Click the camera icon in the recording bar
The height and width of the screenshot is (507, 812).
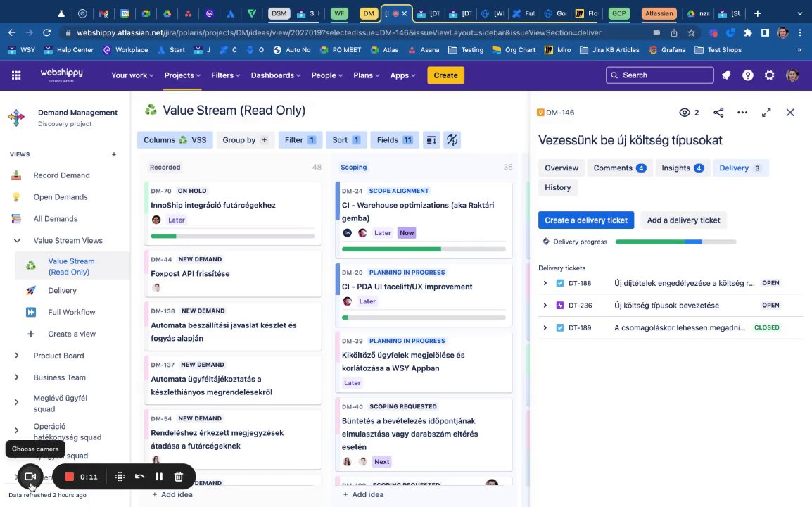coord(30,477)
